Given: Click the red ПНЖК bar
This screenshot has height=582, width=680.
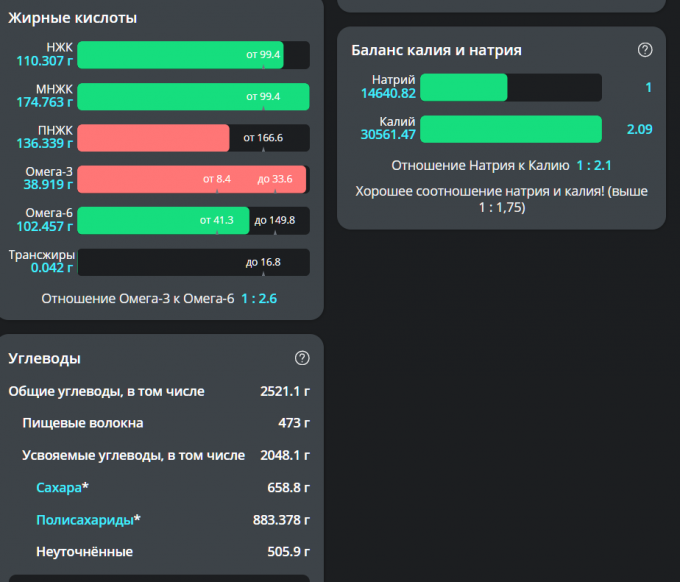Looking at the screenshot, I should click(192, 138).
